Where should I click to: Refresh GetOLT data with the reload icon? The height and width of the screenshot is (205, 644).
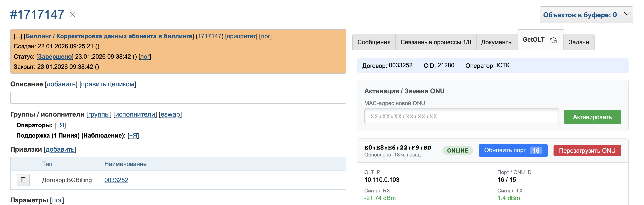[553, 40]
